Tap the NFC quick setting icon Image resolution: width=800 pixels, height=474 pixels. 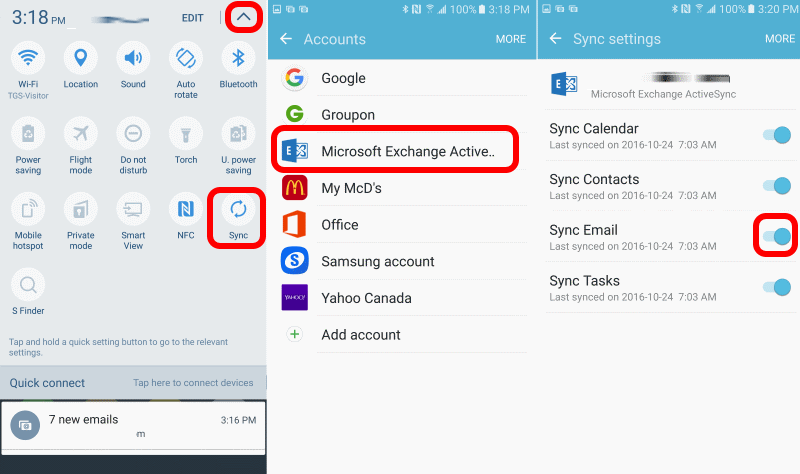tap(186, 209)
